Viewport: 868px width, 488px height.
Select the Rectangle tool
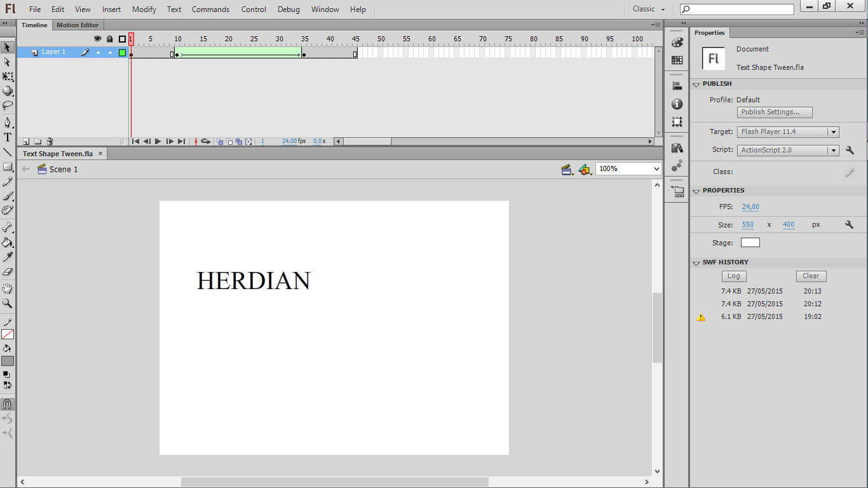(x=8, y=166)
